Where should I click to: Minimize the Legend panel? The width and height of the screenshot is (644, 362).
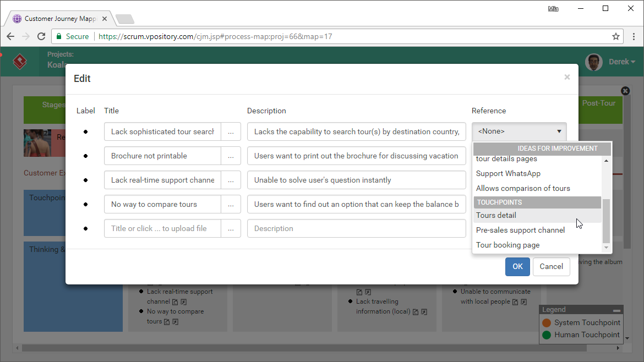coord(616,310)
